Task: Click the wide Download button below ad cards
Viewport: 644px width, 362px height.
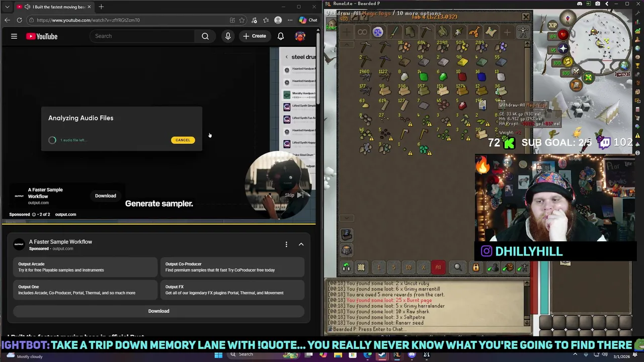Action: coord(158,311)
